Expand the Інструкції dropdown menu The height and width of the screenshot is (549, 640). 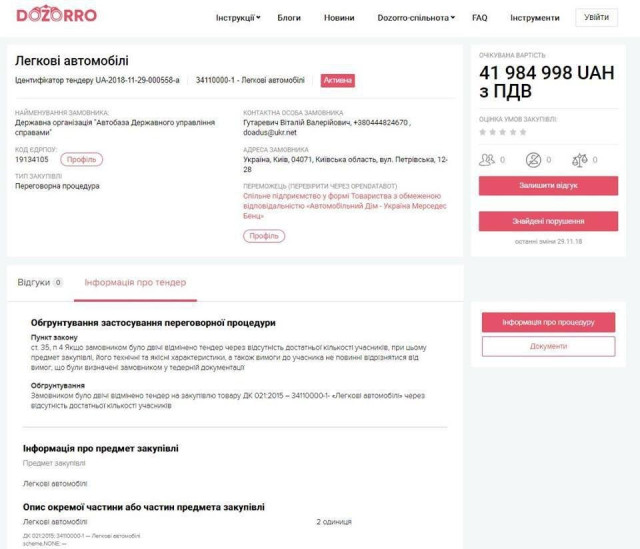point(238,18)
